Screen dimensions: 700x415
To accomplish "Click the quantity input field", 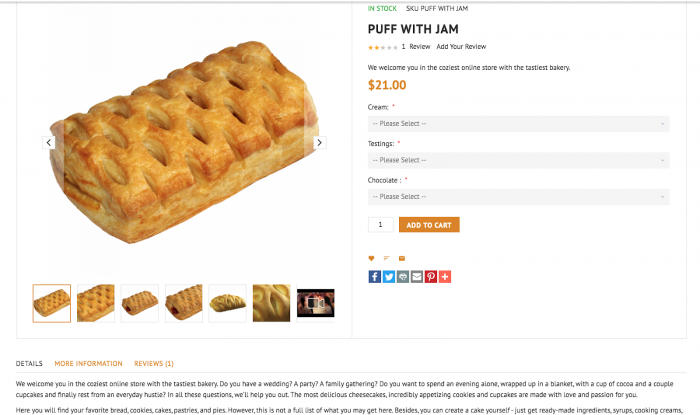I will [381, 225].
